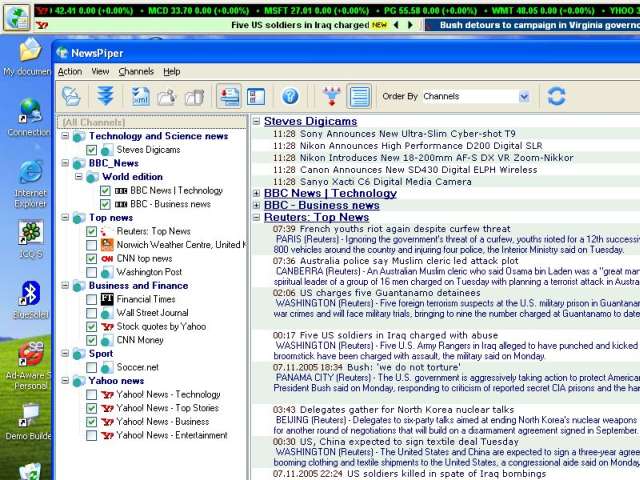Open the Order By dropdown
This screenshot has width=640, height=480.
[x=524, y=97]
